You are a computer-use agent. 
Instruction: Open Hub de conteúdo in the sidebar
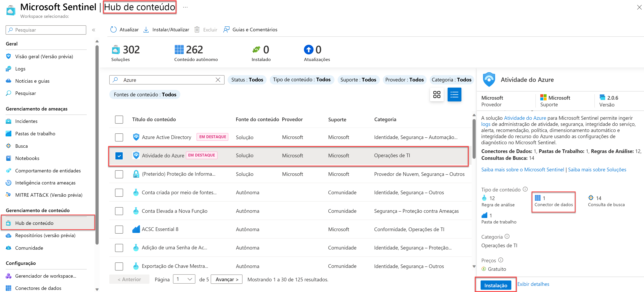point(48,223)
